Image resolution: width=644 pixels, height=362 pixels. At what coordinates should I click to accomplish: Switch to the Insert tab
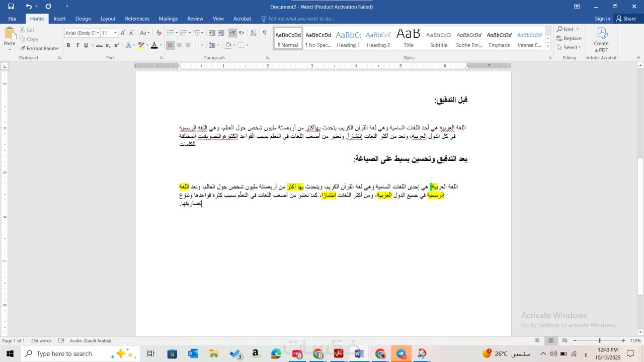point(59,19)
